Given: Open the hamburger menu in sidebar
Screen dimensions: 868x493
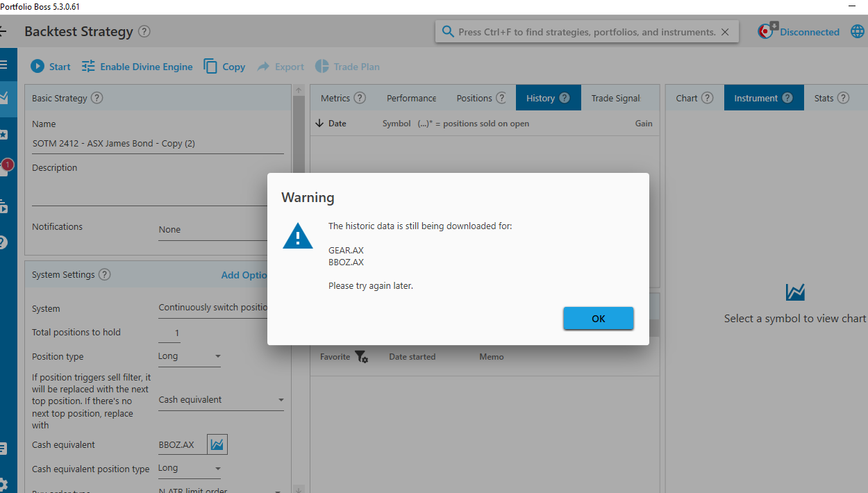Looking at the screenshot, I should [3, 65].
